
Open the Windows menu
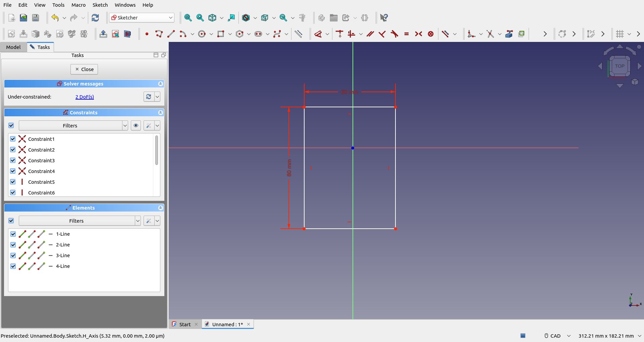pos(125,5)
